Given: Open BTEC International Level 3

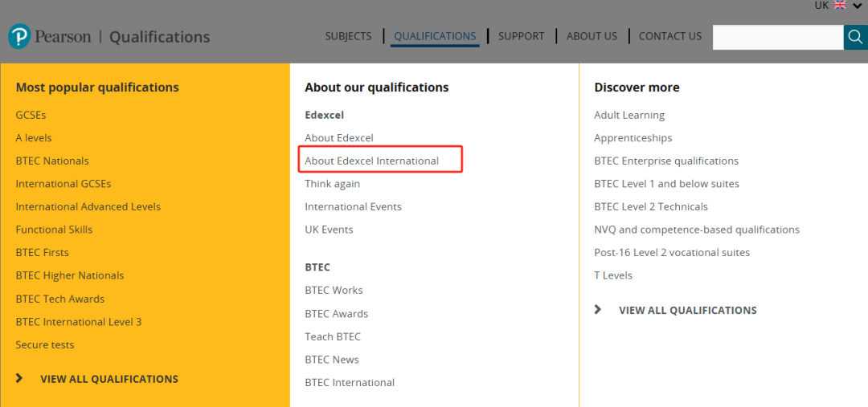Looking at the screenshot, I should tap(79, 322).
